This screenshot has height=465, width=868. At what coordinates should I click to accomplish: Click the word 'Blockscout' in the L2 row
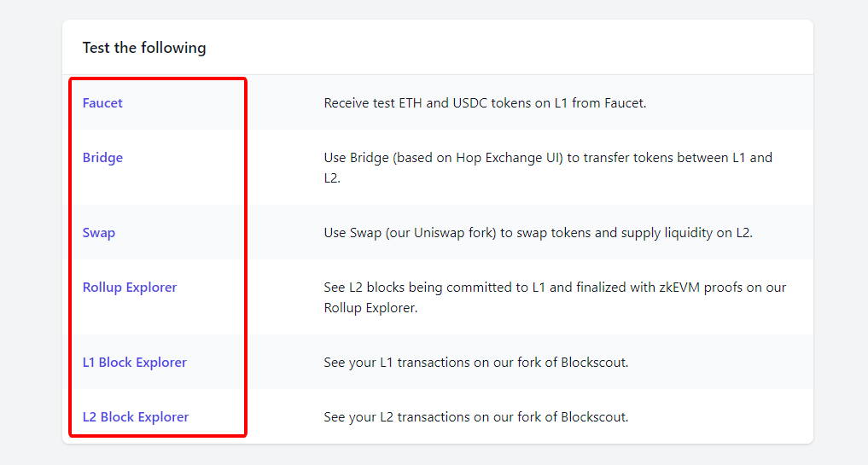coord(595,417)
